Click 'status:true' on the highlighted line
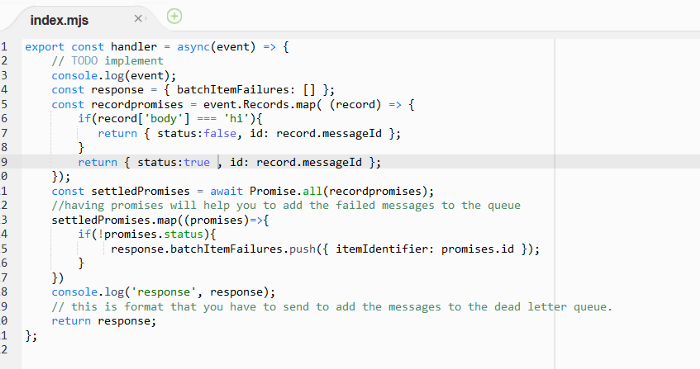The width and height of the screenshot is (700, 369). [174, 162]
